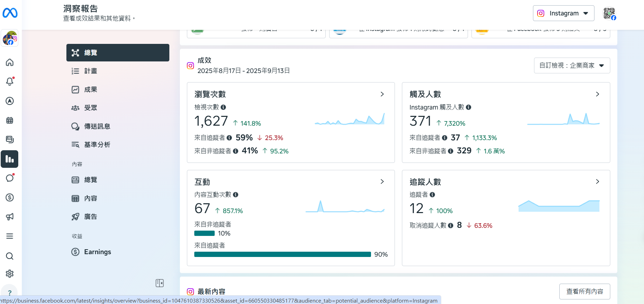Click the search magnifier icon

point(10,256)
